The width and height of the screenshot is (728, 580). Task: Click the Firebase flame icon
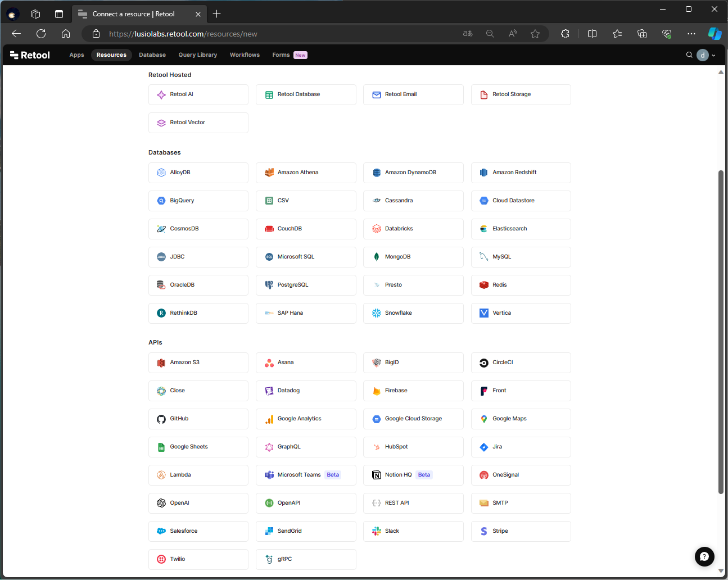(377, 391)
